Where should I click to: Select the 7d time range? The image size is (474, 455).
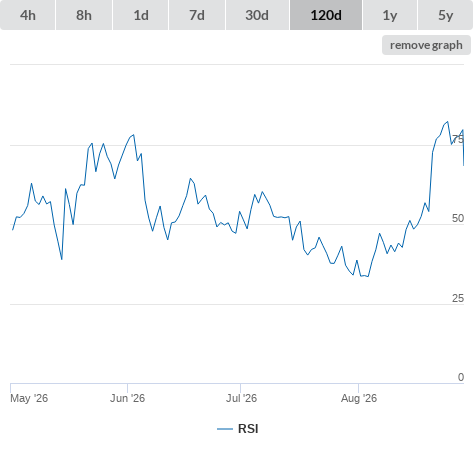click(197, 15)
